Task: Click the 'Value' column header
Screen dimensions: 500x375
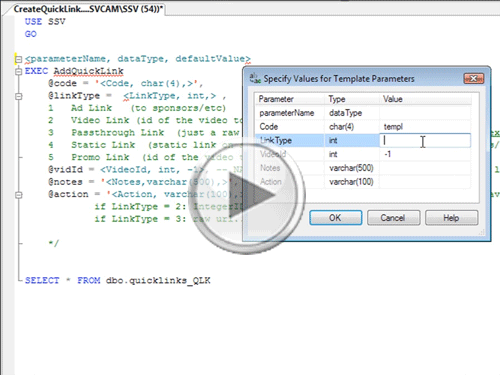Action: 425,99
